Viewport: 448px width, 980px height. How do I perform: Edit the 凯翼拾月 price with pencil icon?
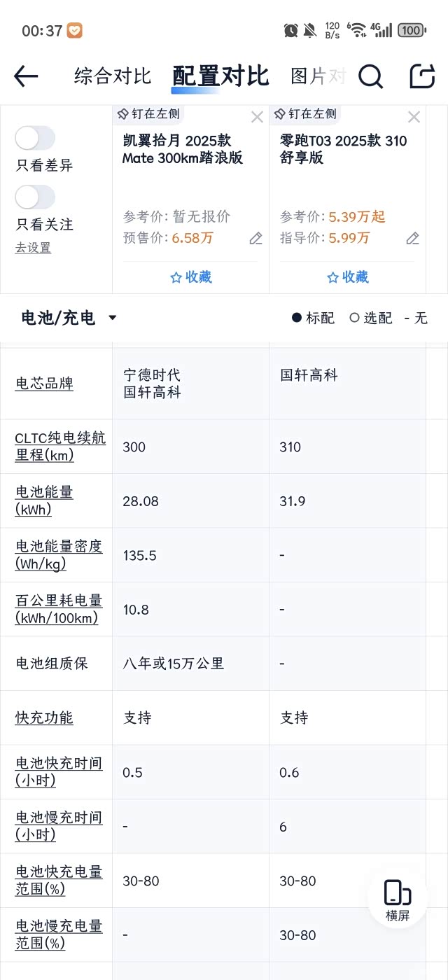(x=255, y=239)
